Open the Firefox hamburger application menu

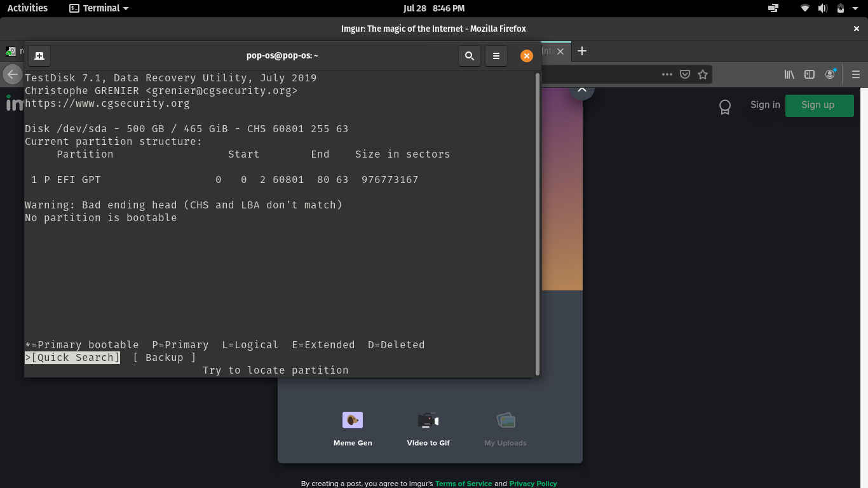point(856,74)
